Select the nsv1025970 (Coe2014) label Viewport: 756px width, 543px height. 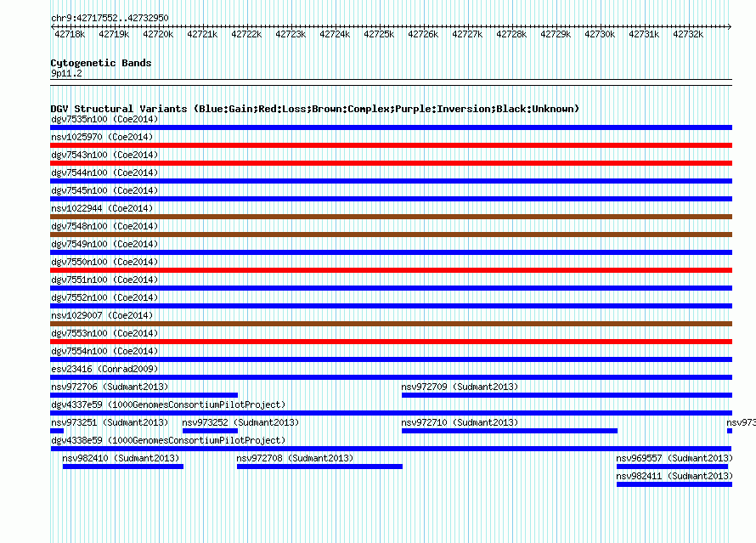(x=102, y=137)
